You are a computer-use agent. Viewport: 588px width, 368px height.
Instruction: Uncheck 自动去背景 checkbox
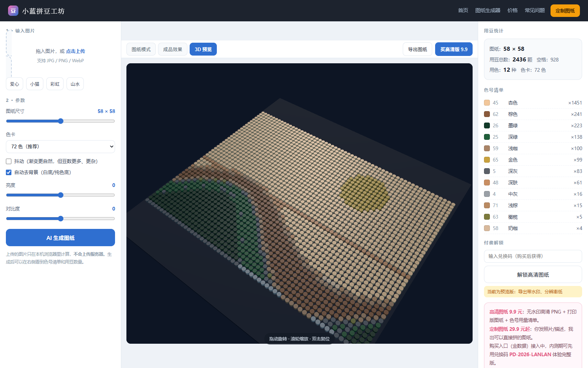[8, 172]
